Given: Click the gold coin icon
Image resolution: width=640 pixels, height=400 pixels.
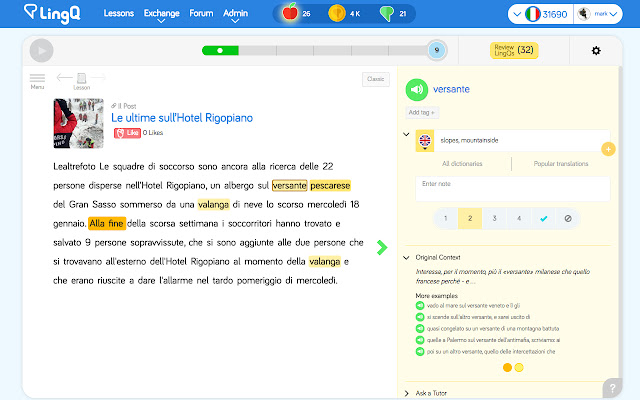Looking at the screenshot, I should click(x=337, y=13).
